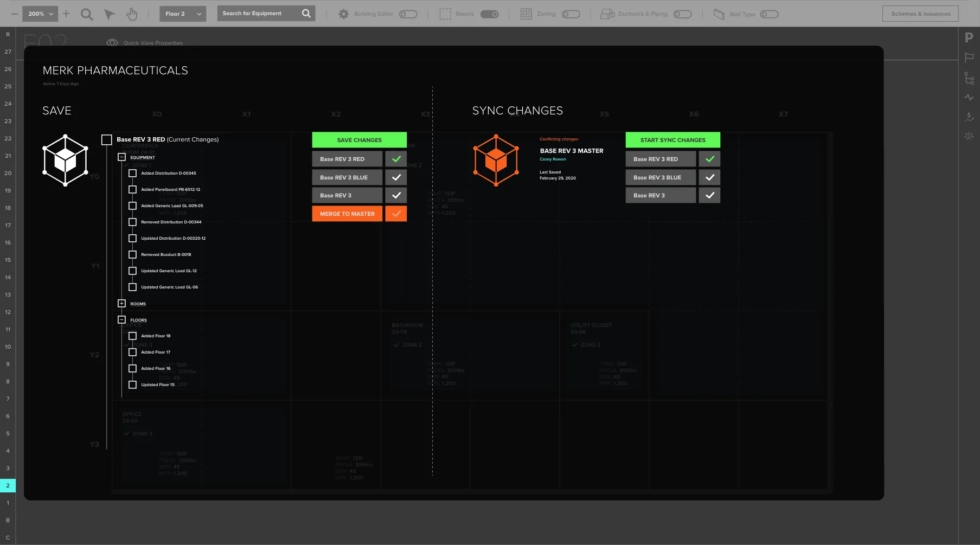
Task: Check the Updated Floor 15 box
Action: click(132, 385)
